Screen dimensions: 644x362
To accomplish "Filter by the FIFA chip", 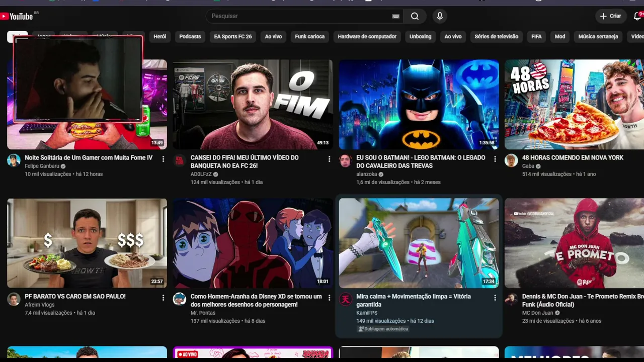I will [536, 37].
